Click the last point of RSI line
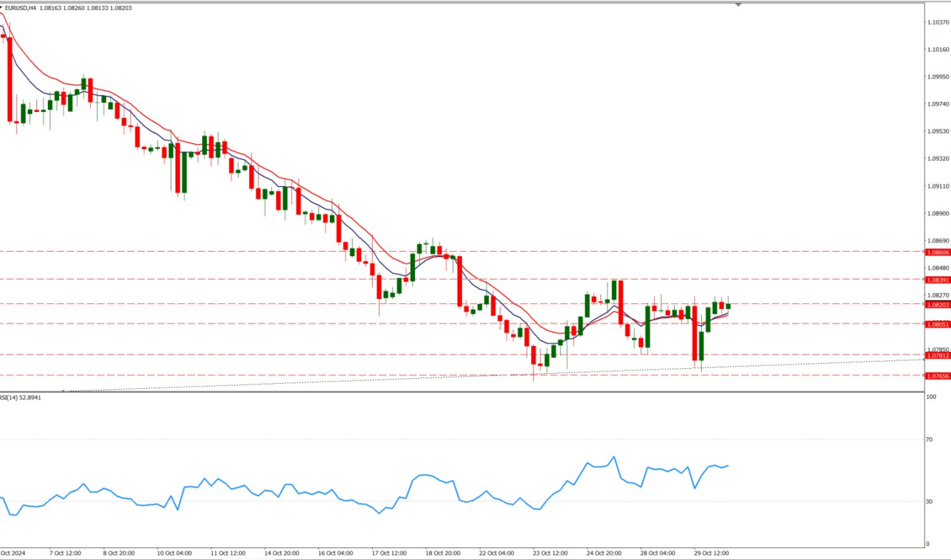This screenshot has height=560, width=951. pyautogui.click(x=728, y=466)
